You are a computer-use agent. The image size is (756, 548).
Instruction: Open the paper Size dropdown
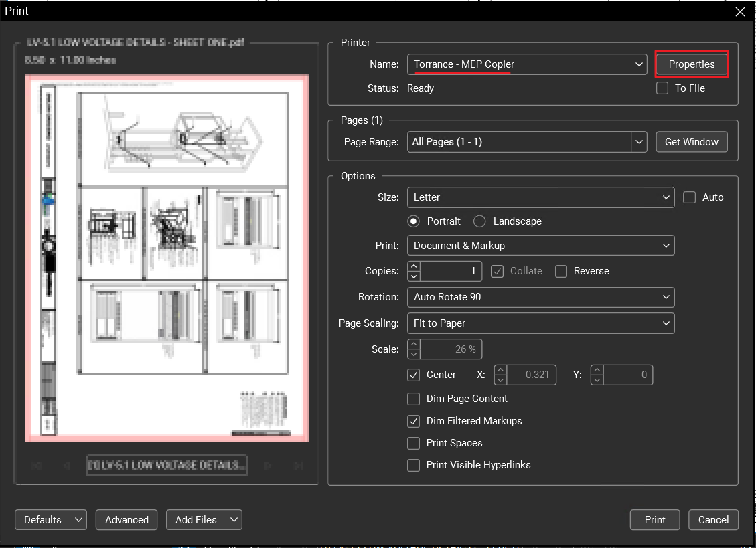[540, 197]
